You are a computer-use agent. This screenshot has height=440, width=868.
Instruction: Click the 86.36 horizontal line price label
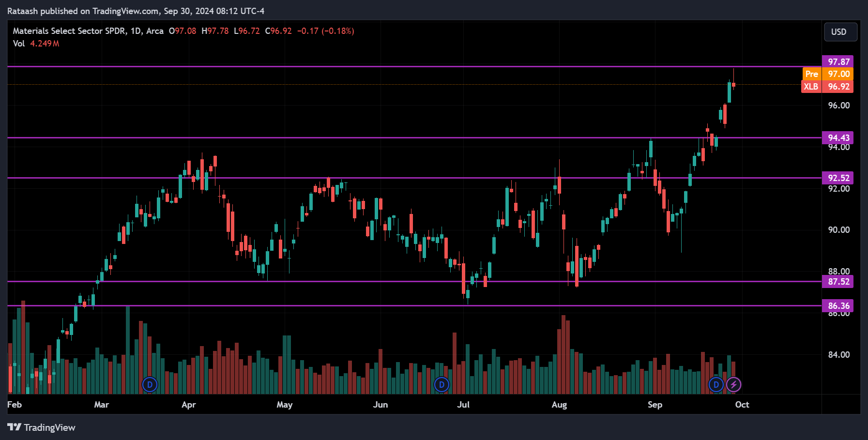click(x=838, y=305)
